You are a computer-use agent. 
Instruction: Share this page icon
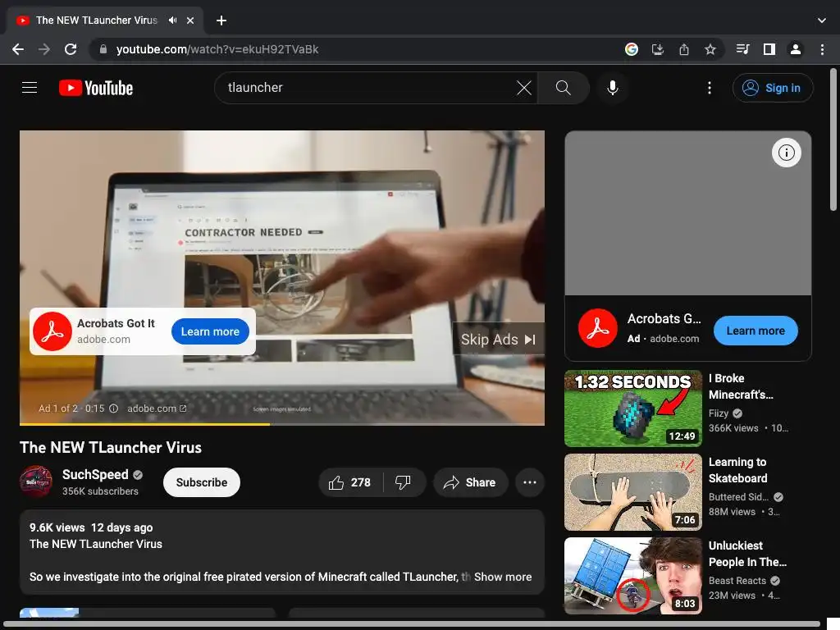coord(683,49)
